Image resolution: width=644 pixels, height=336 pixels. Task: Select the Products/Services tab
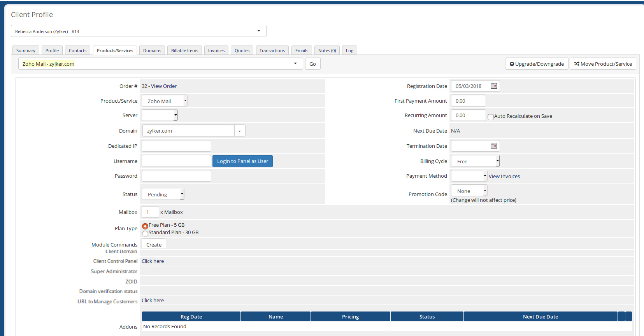click(115, 51)
